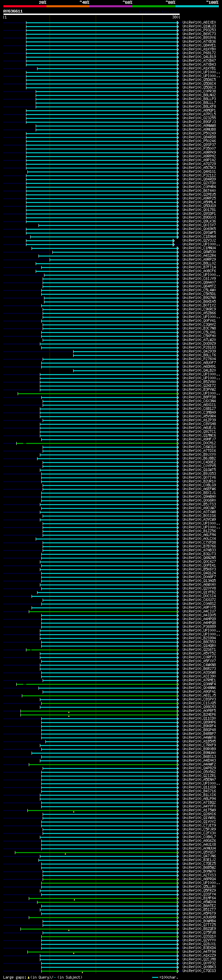The image size is (222, 980).
Task: Select the UniRef100_P68172 label
Action: pyautogui.click(x=199, y=53)
